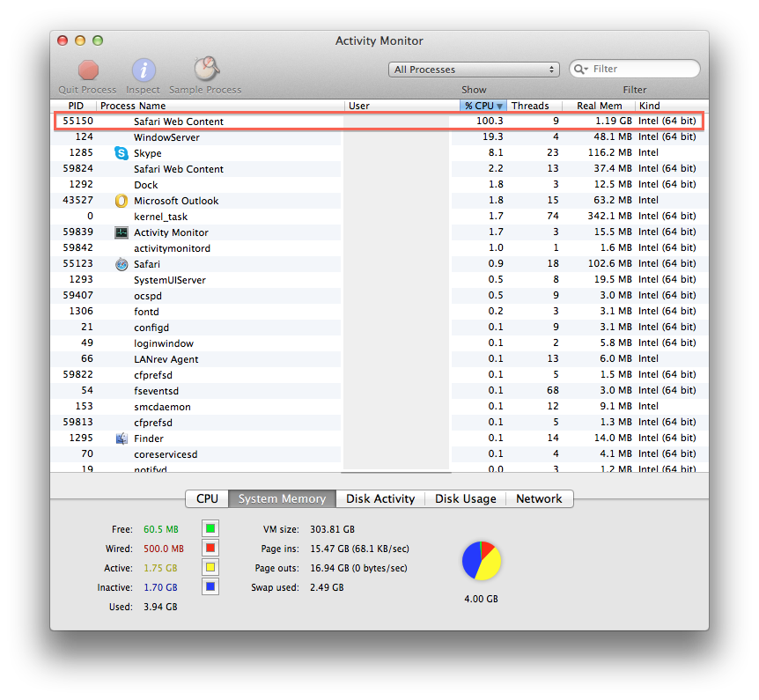759x700 pixels.
Task: Select the Dock process row
Action: pos(379,184)
